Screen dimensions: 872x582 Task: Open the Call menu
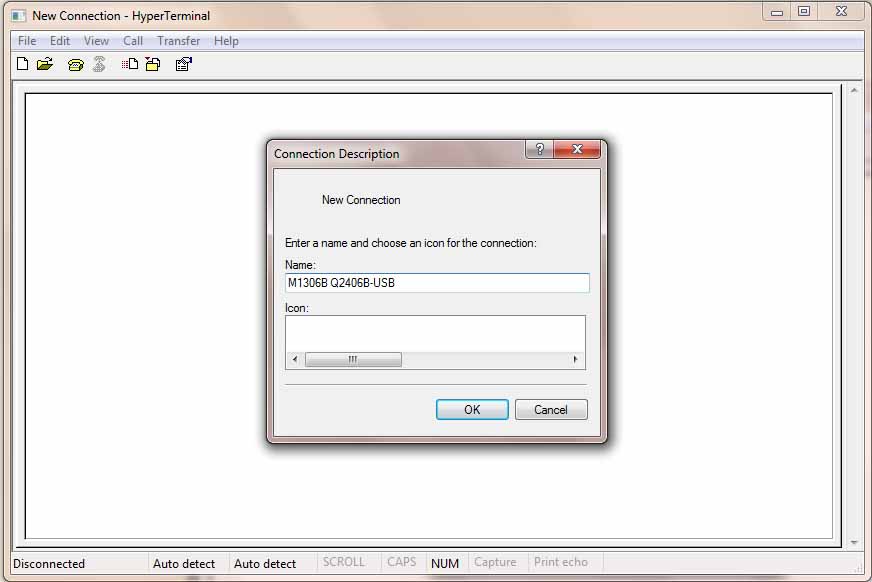coord(133,41)
